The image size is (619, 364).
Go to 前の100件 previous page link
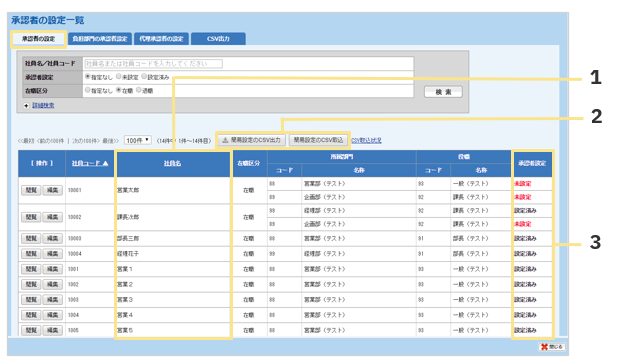[x=50, y=141]
